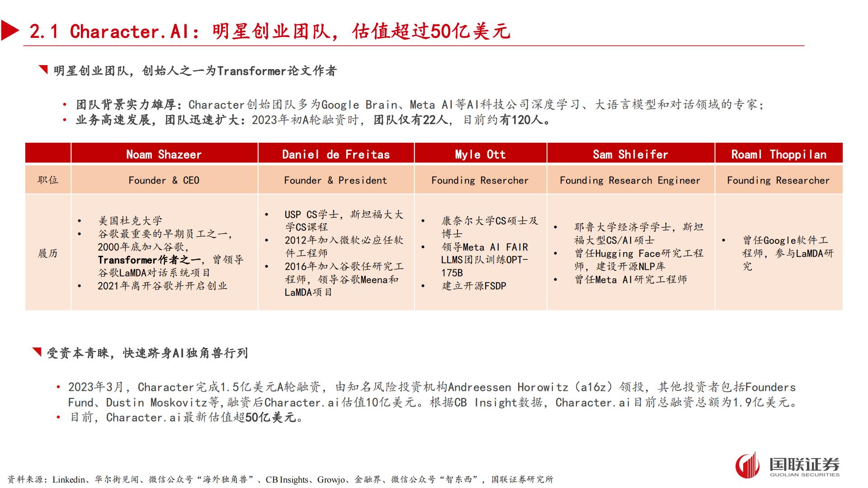Click the 耶鲁大学经济学学士 bullet

click(639, 233)
